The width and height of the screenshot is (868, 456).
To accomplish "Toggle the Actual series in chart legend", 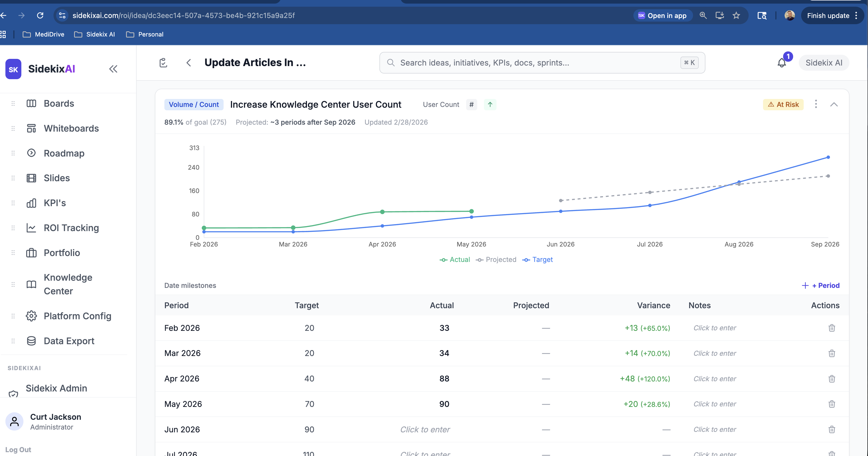I will (x=455, y=260).
